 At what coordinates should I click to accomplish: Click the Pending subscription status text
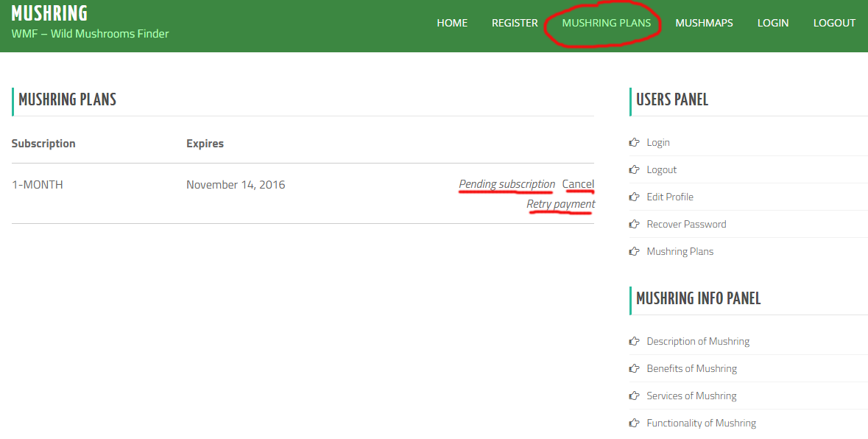(x=507, y=184)
